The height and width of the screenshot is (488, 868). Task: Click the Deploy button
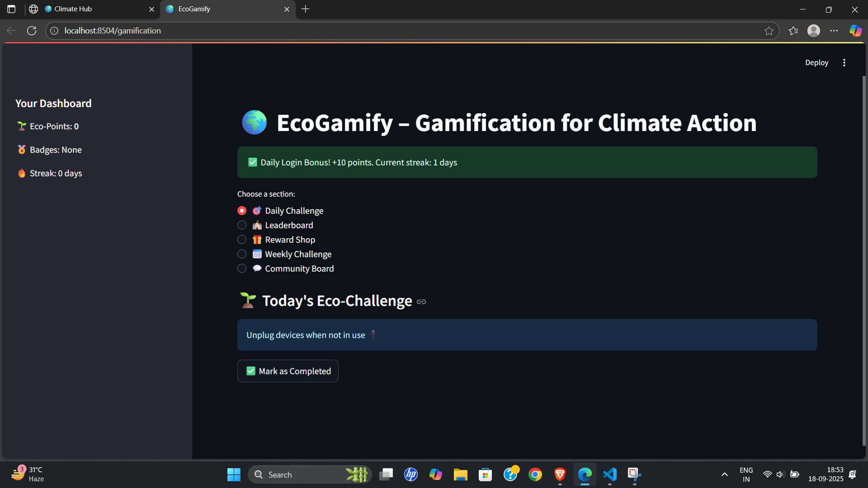pos(816,63)
